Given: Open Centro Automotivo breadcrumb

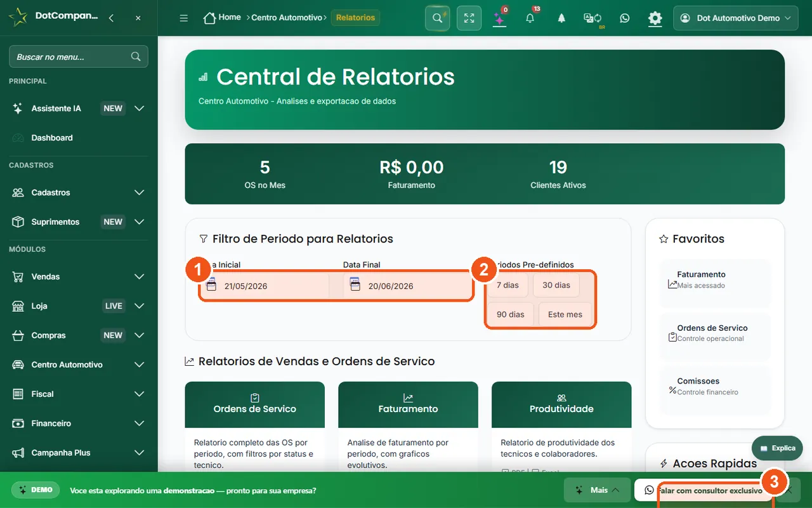Looking at the screenshot, I should 287,18.
